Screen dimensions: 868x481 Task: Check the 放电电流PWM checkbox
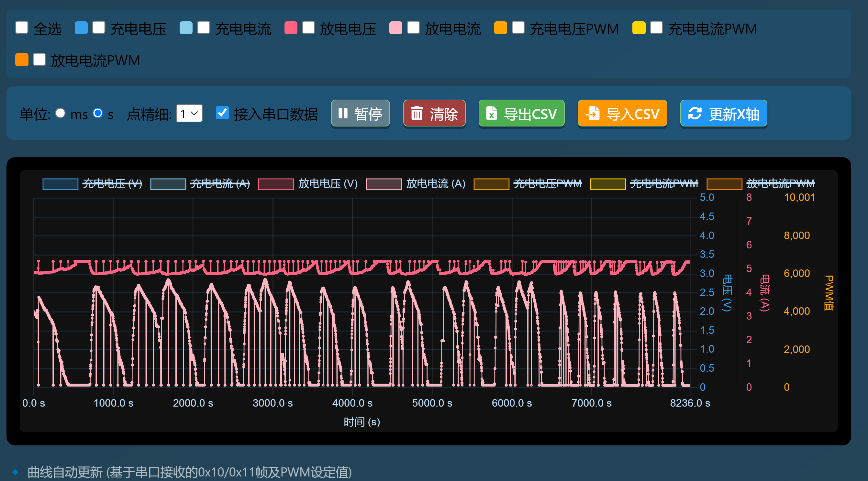pyautogui.click(x=39, y=59)
